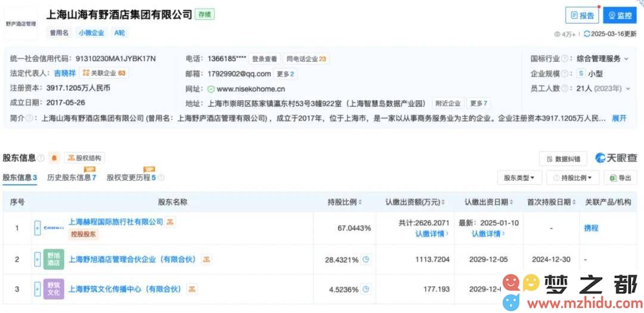This screenshot has height=313, width=644.
Task: Click the S size badge icon
Action: [x=580, y=74]
